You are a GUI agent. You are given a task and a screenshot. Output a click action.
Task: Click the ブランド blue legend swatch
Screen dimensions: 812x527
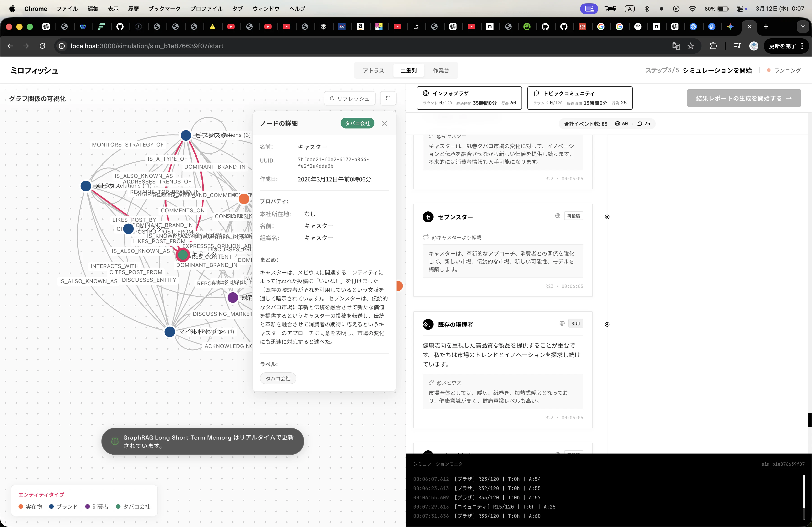point(51,506)
